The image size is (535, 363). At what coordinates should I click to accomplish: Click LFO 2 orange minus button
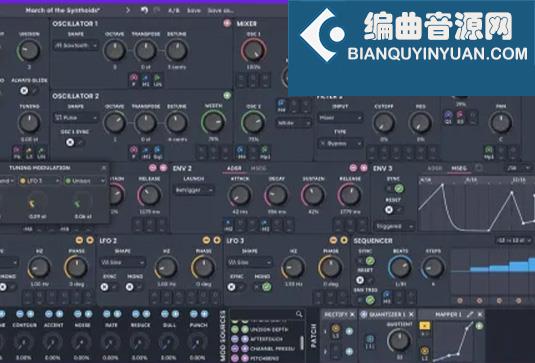206,240
